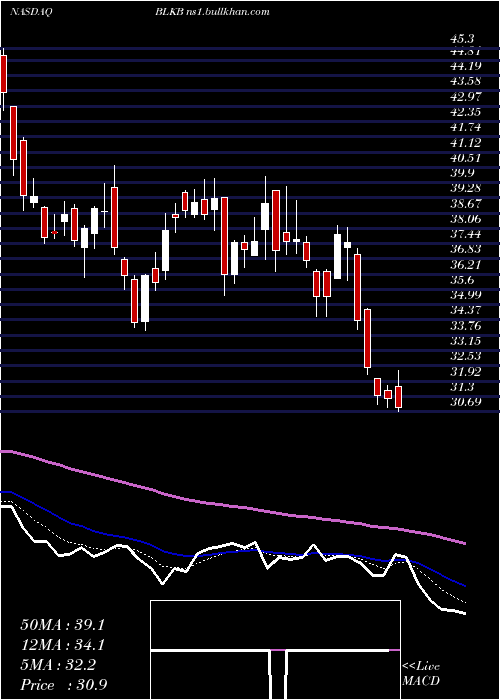Click the MACD histogram dip in the box
Image resolution: width=500 pixels, height=700 pixels.
(x=278, y=674)
